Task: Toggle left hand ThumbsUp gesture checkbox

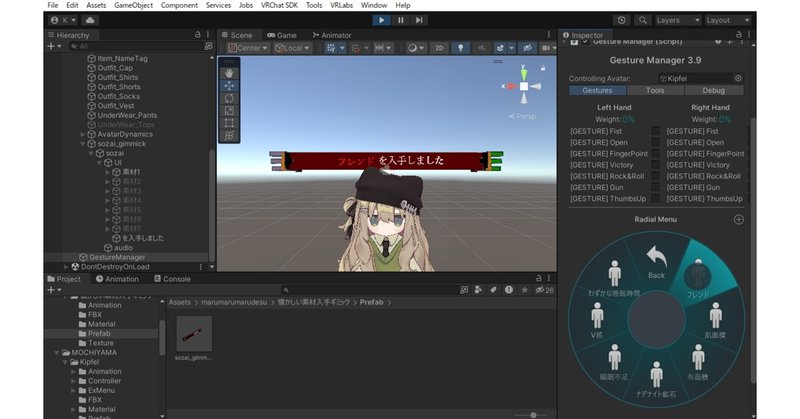Action: click(655, 199)
